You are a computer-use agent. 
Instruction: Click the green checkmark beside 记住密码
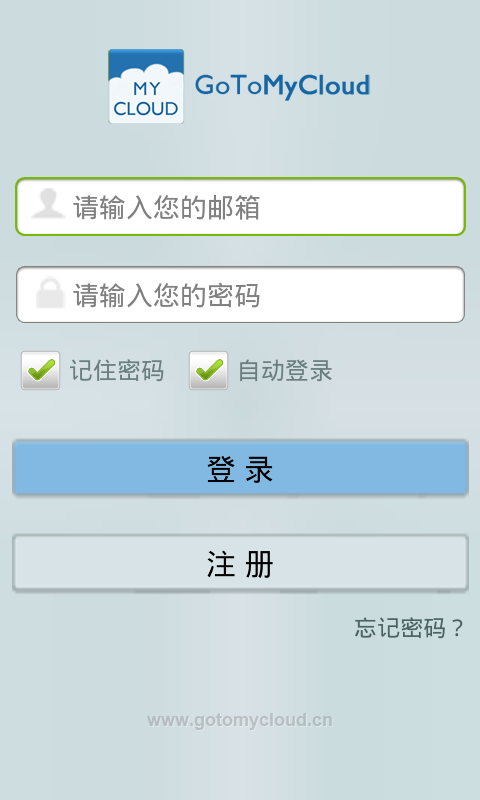[41, 369]
